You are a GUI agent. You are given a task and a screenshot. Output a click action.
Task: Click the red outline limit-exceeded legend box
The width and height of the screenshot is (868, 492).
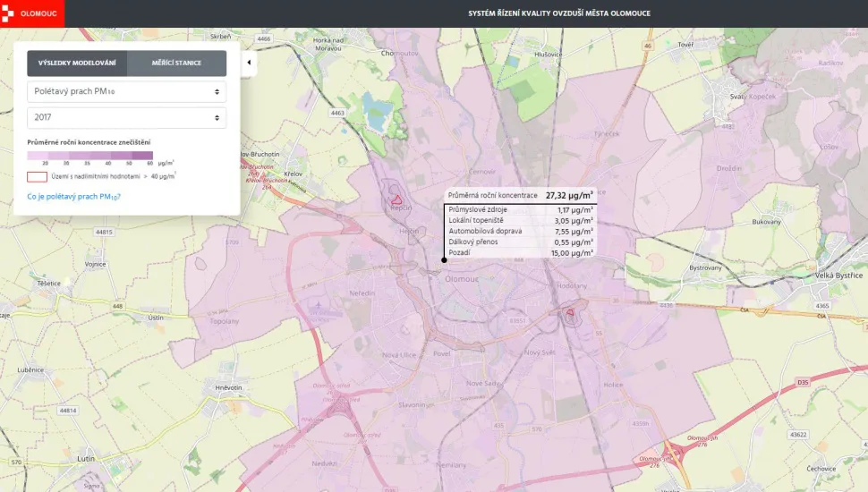pos(37,176)
